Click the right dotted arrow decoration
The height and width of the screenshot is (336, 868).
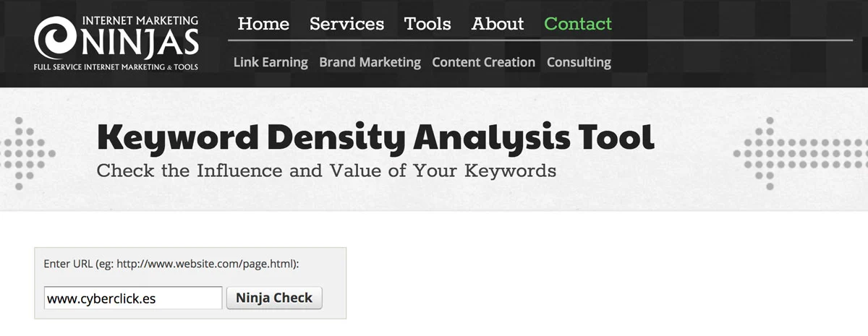(x=801, y=152)
